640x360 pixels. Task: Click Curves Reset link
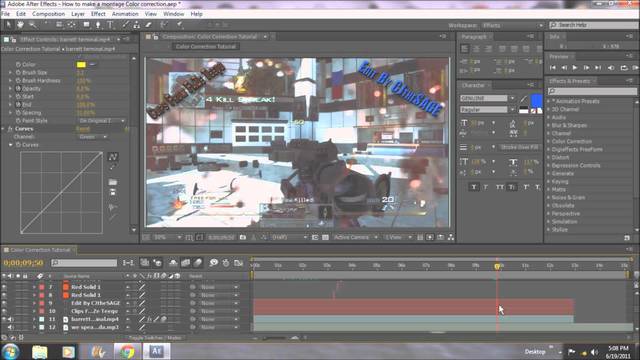83,129
